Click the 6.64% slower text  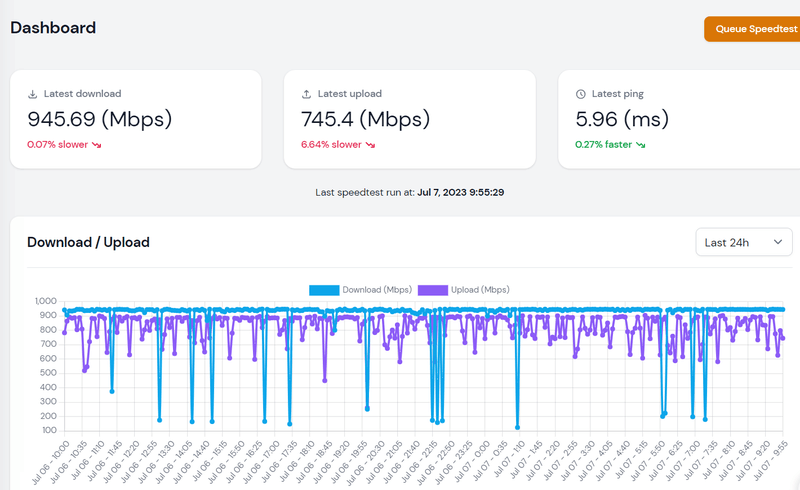[331, 144]
